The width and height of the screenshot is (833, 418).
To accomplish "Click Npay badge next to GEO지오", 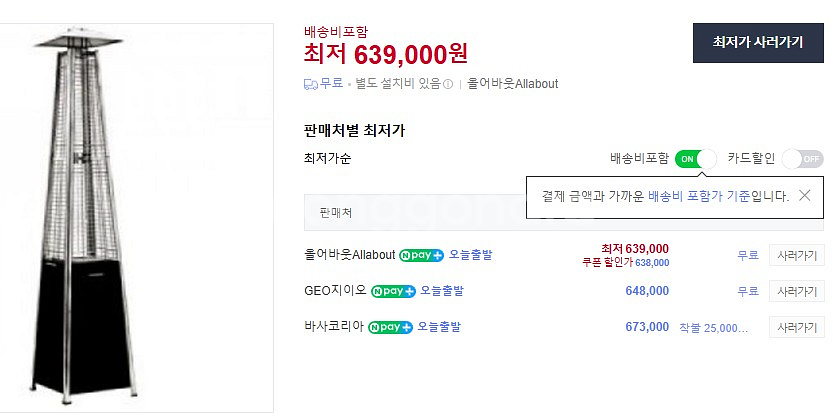I will (393, 291).
